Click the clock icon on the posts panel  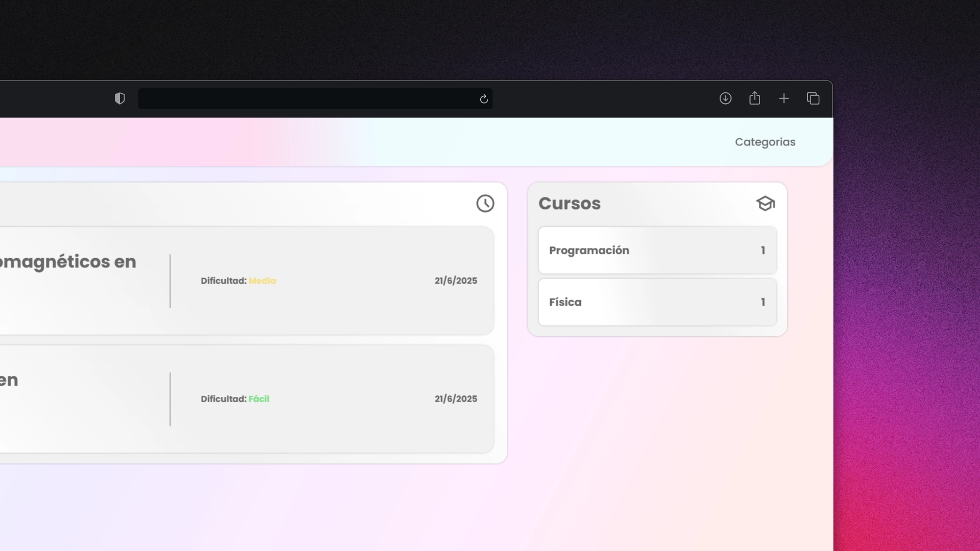tap(485, 203)
